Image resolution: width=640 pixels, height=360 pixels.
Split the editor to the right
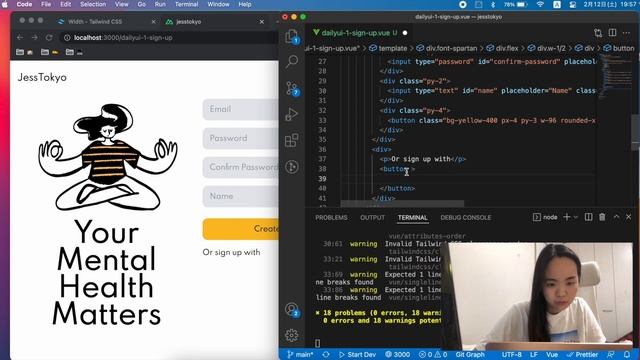coord(612,33)
